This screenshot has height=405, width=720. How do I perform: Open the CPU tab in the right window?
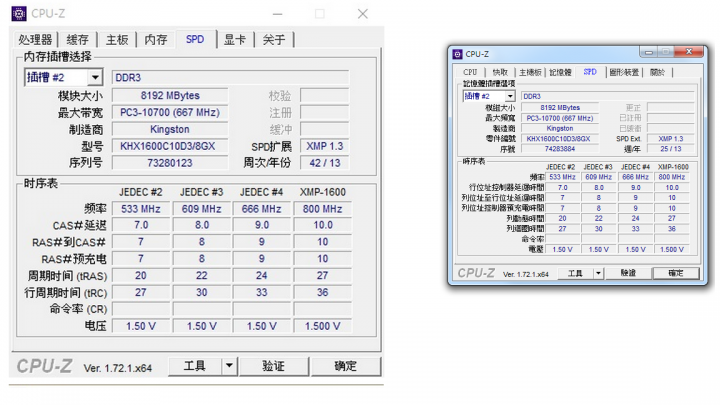(x=470, y=72)
